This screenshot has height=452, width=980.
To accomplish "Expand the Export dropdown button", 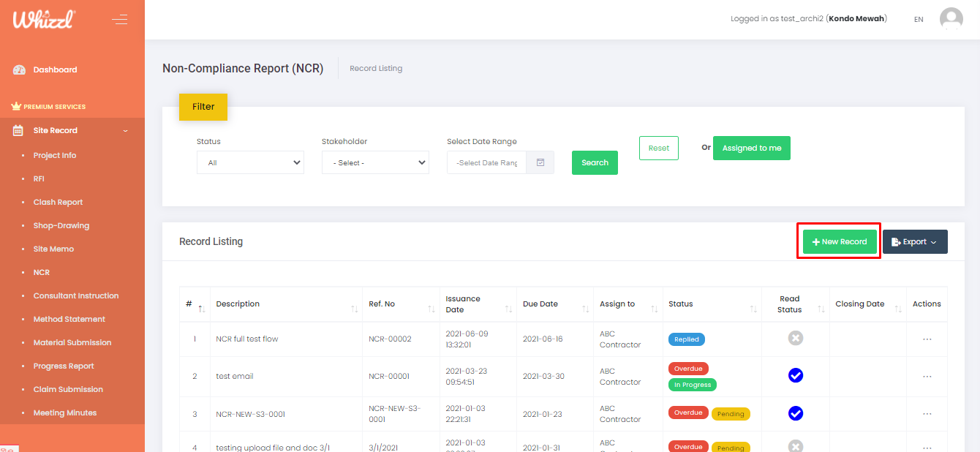I will pyautogui.click(x=915, y=242).
